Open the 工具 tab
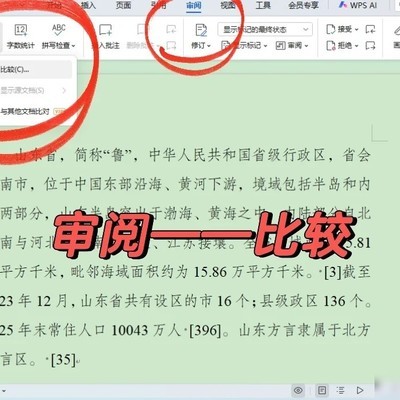400x400 pixels. (x=263, y=5)
